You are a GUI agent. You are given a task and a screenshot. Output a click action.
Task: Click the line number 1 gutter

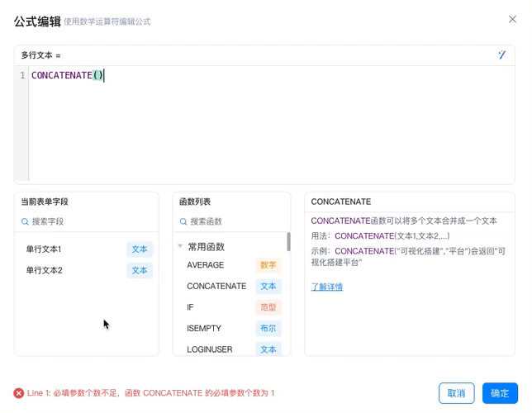point(22,75)
